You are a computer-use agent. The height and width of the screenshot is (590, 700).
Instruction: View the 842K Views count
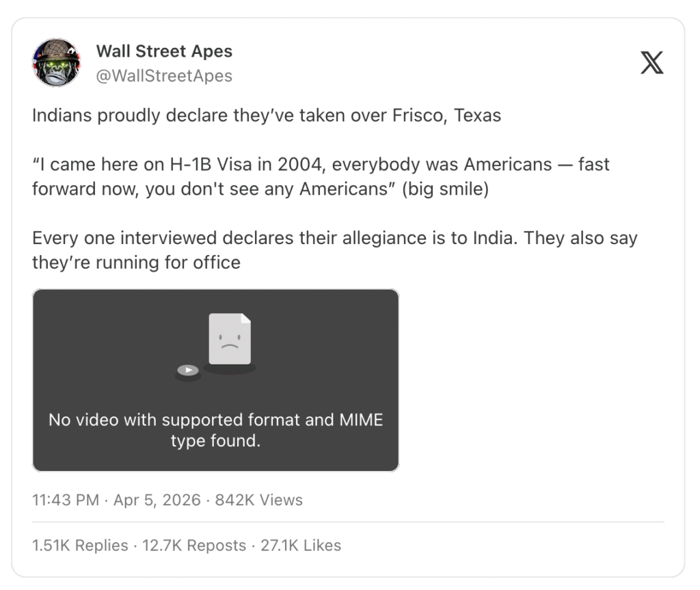(258, 500)
